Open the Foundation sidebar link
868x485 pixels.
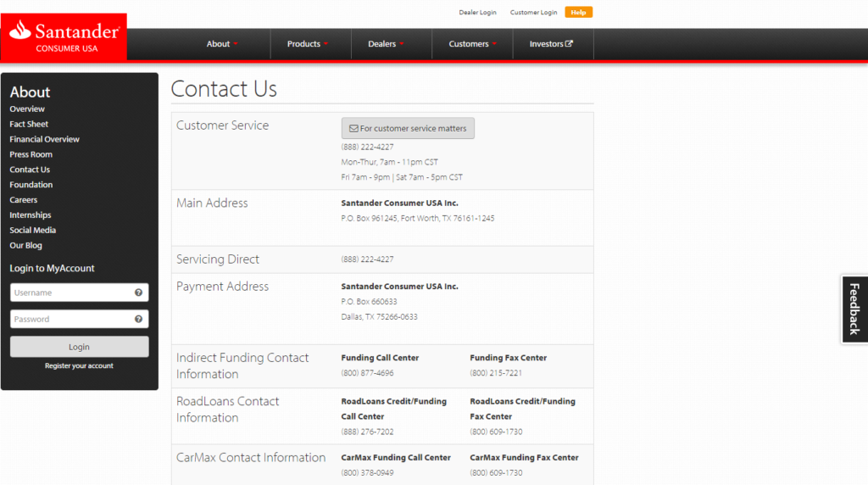click(31, 184)
